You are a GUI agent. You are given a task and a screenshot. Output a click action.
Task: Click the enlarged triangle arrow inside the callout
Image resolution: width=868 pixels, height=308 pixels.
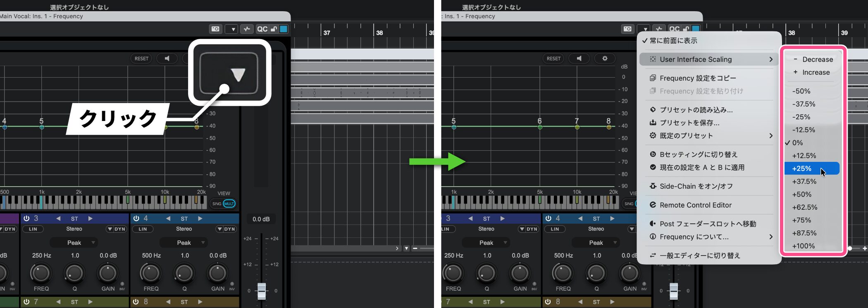238,75
